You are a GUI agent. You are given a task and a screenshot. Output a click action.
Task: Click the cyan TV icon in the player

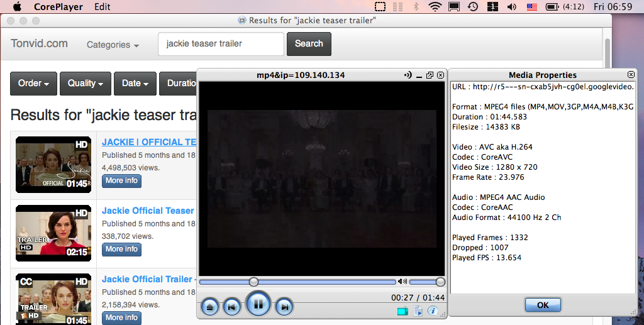coord(403,311)
